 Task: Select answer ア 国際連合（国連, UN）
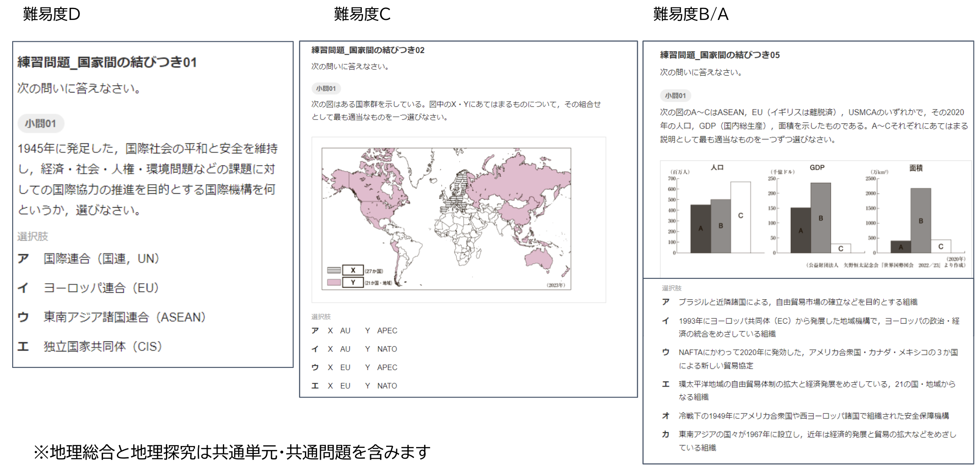point(101,259)
